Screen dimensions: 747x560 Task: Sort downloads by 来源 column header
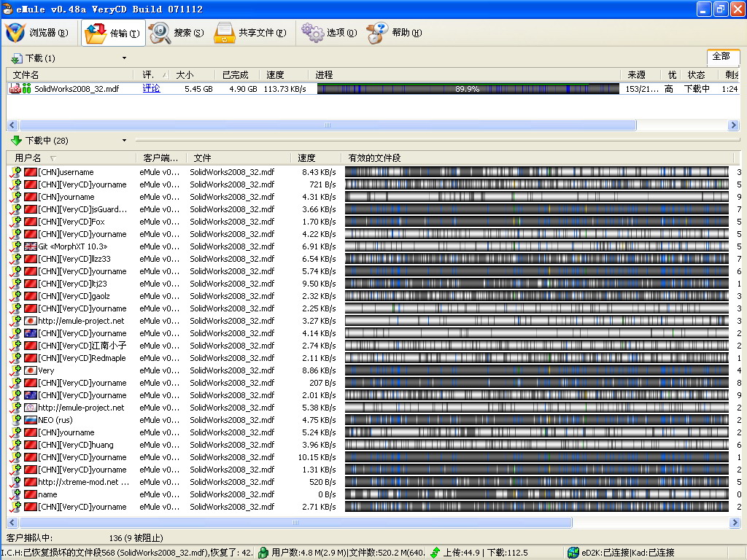(x=640, y=75)
